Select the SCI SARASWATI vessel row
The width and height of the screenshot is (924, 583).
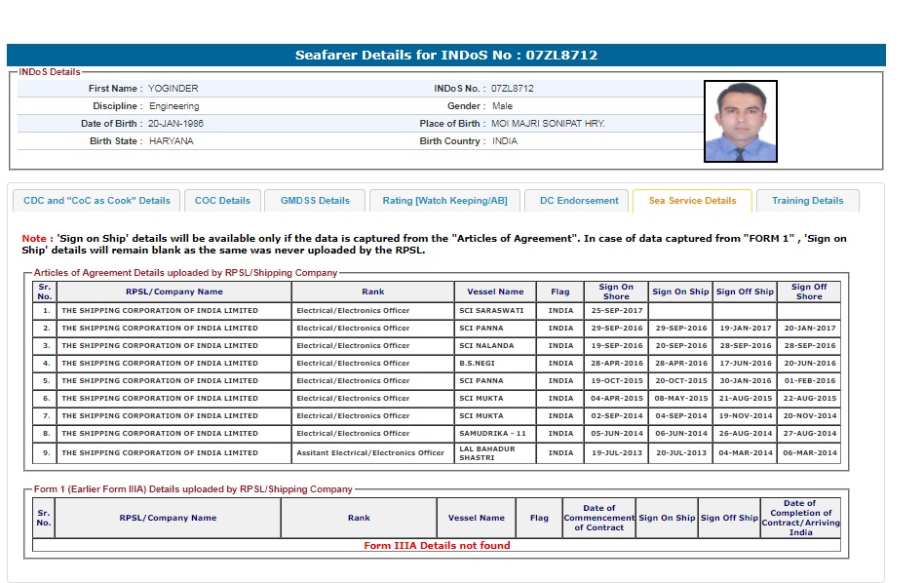click(491, 311)
